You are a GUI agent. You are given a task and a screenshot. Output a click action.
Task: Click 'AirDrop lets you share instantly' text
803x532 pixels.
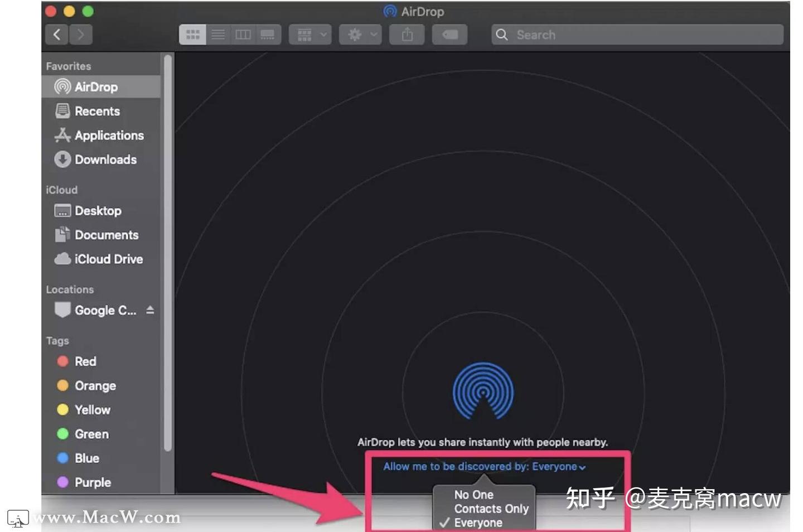482,442
